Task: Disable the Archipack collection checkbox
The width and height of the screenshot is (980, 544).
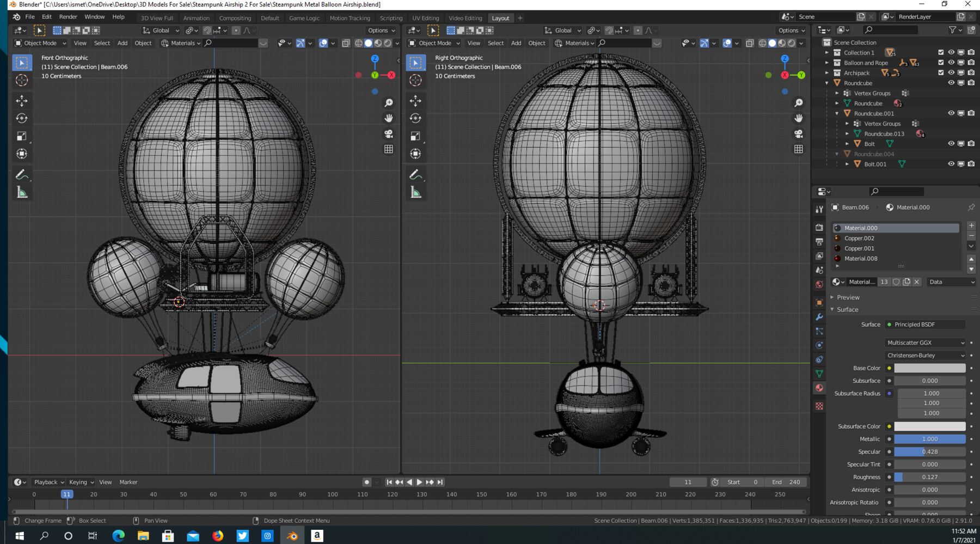Action: [940, 72]
